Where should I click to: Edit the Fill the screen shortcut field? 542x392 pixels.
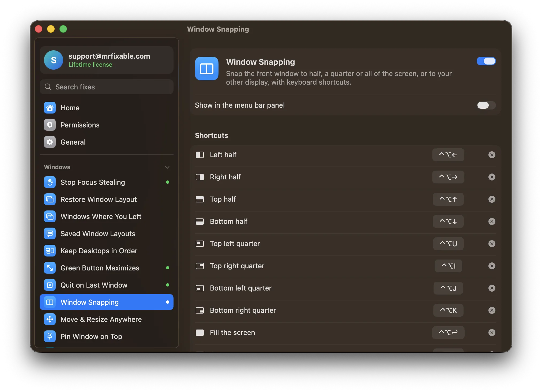point(448,333)
